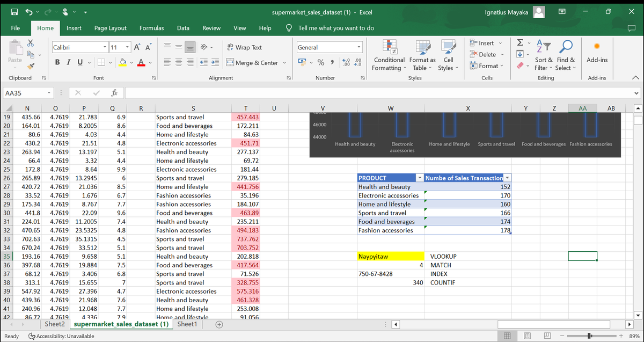This screenshot has width=644, height=342.
Task: Click the Normal view icon in status bar
Action: 507,336
